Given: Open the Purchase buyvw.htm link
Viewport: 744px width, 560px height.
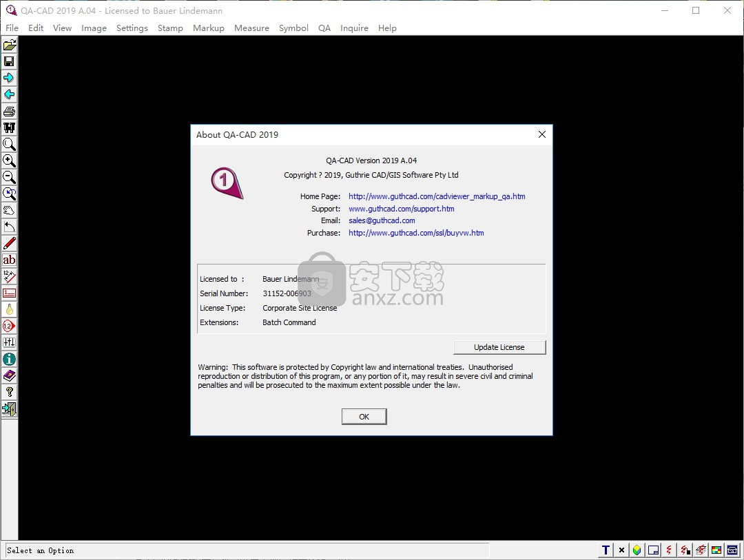Looking at the screenshot, I should 416,233.
